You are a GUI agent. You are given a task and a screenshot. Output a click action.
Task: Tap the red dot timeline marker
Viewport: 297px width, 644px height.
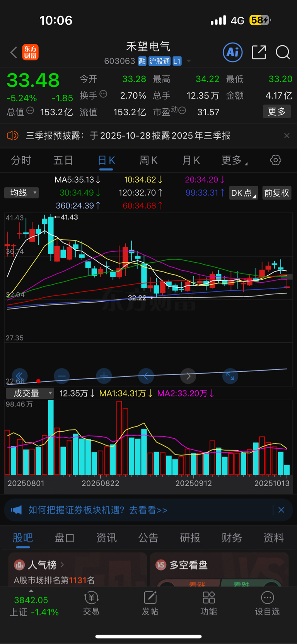point(38,381)
